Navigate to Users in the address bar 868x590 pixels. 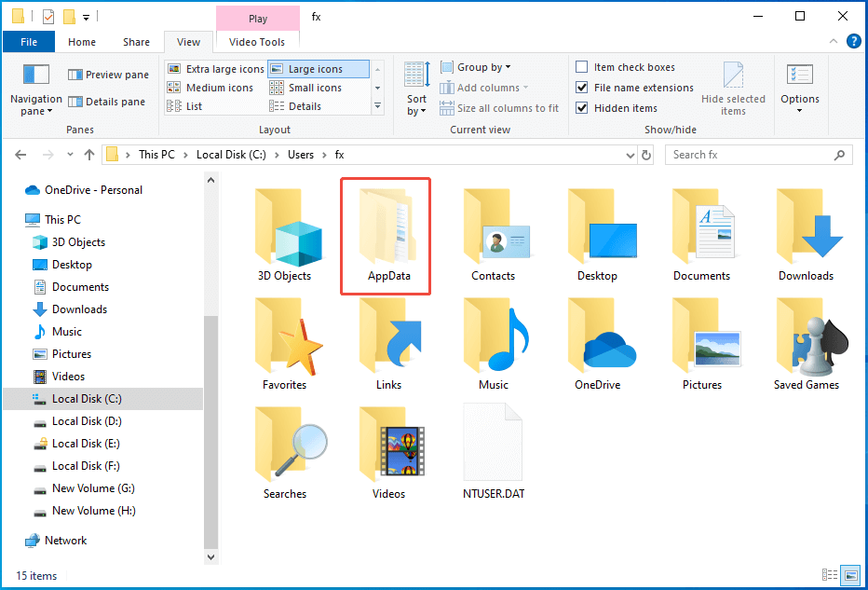click(302, 155)
